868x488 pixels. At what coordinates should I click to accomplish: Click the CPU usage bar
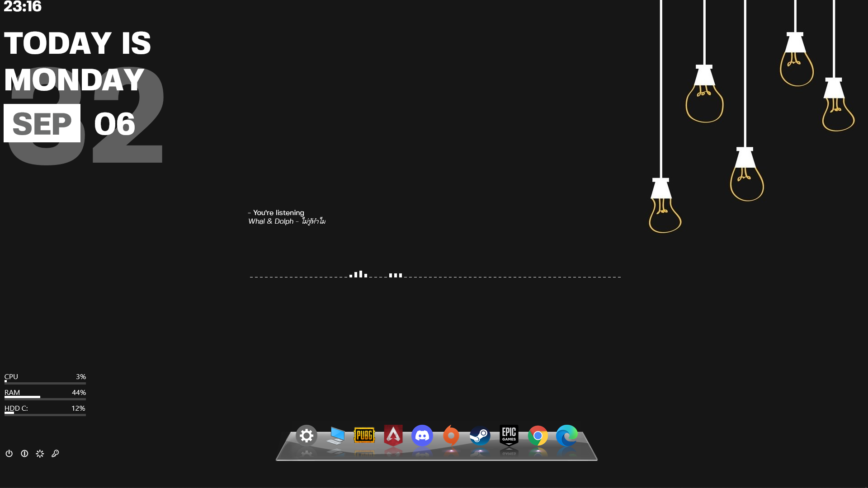point(45,383)
